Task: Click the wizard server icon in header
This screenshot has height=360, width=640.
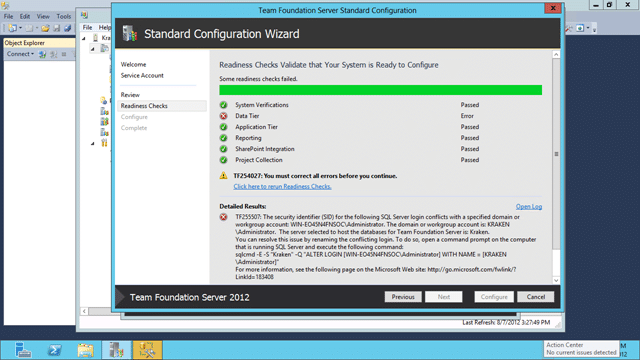Action: pos(130,33)
